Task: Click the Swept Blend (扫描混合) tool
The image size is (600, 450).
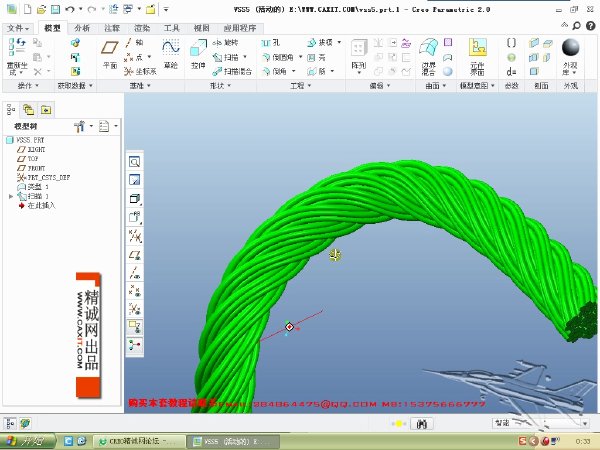Action: (x=232, y=71)
